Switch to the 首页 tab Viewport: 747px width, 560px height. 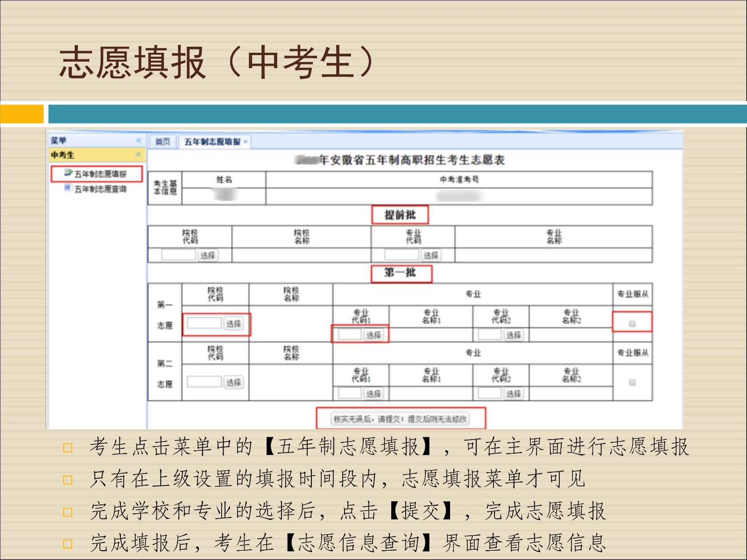pyautogui.click(x=162, y=141)
